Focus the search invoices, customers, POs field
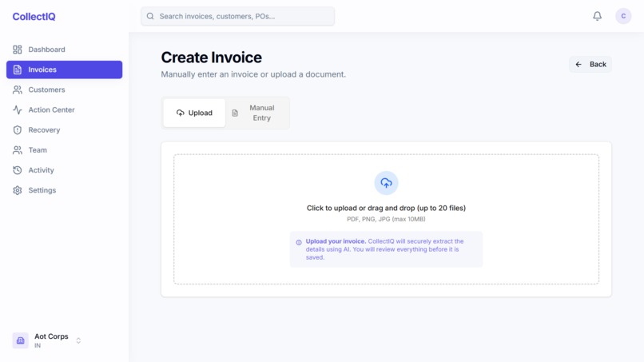The width and height of the screenshot is (644, 362). click(238, 17)
